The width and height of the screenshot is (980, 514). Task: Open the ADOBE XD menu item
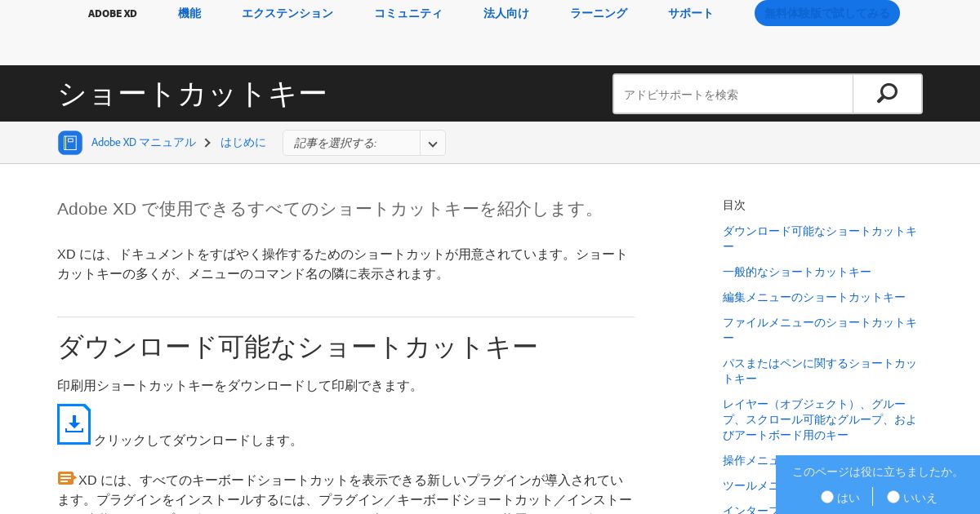coord(113,13)
